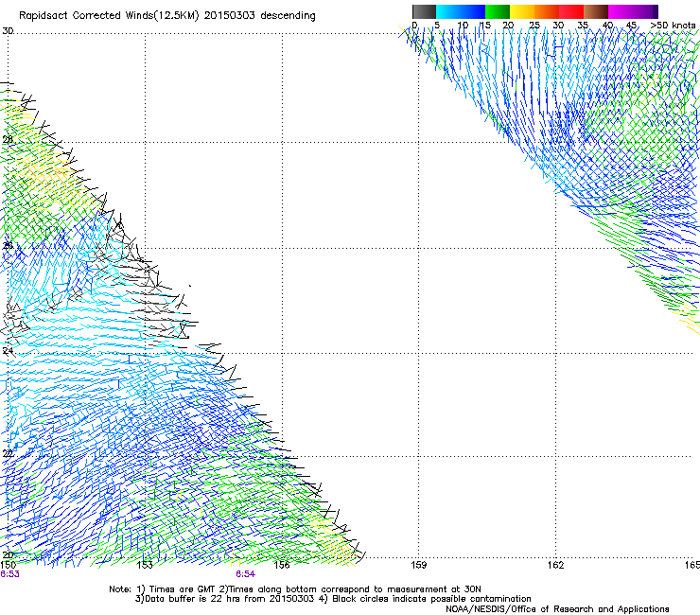
Task: Click the latitude label '22'
Action: click(x=8, y=454)
